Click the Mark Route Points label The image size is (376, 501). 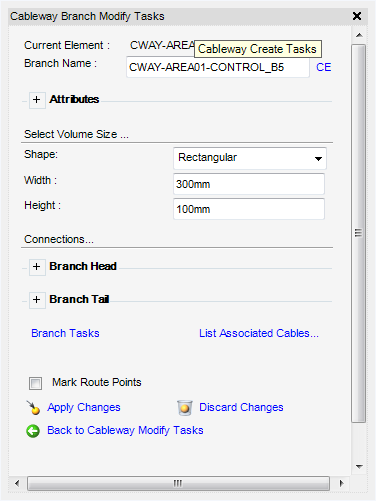pos(97,382)
